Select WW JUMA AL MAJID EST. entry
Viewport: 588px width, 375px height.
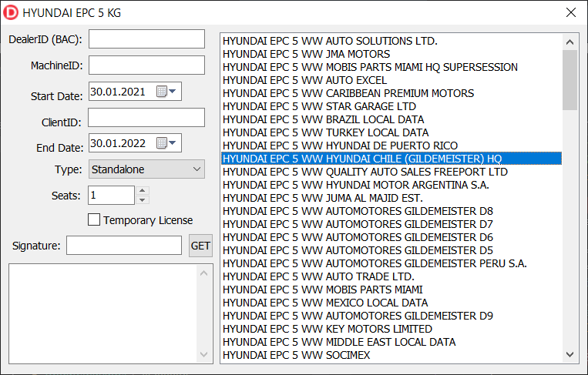pyautogui.click(x=391, y=198)
